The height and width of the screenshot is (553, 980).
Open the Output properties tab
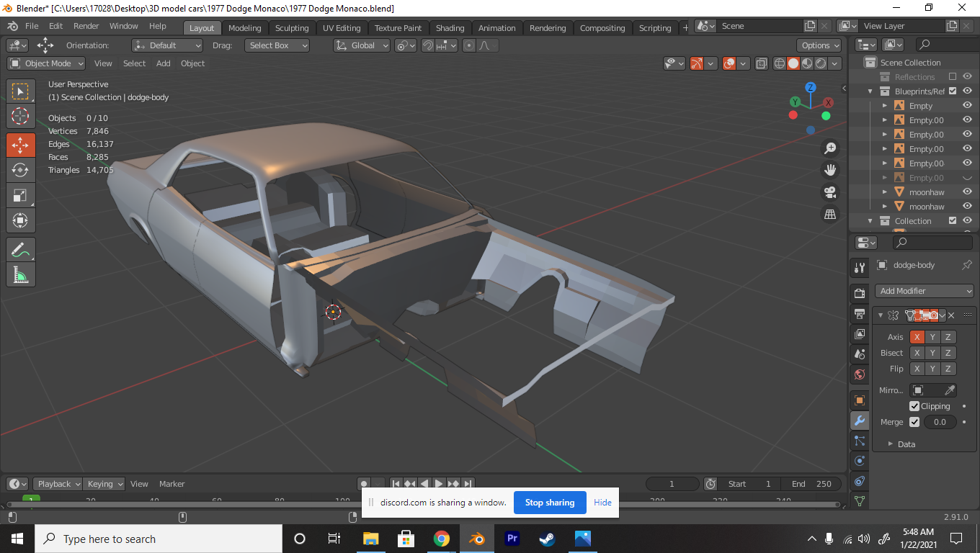(x=859, y=314)
